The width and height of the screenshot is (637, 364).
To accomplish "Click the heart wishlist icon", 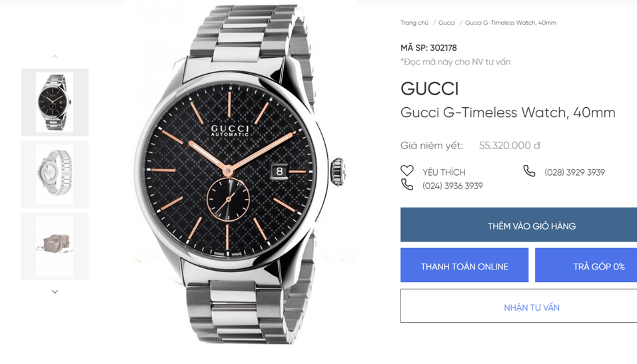I will [x=407, y=171].
